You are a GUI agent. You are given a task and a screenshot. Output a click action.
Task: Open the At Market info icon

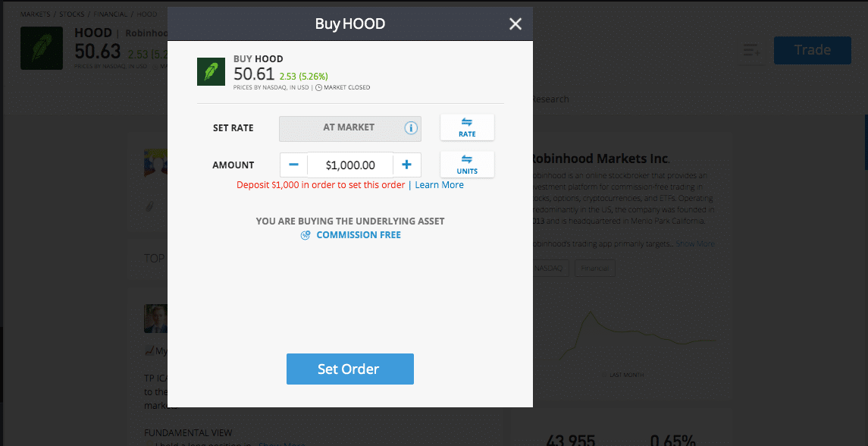click(410, 128)
